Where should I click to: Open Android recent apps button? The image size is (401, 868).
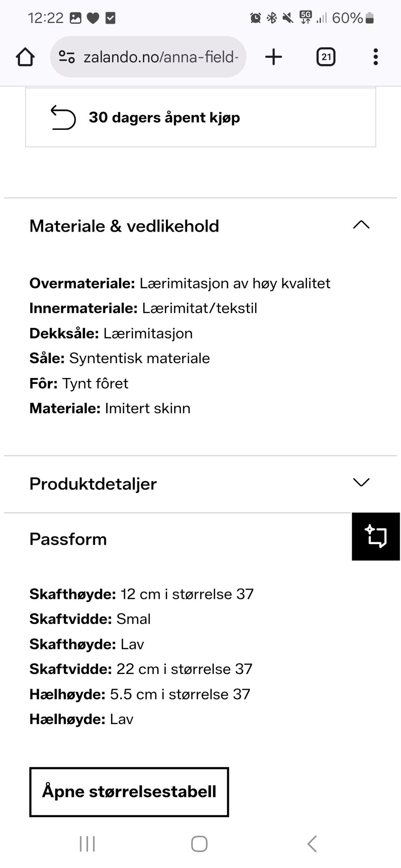tap(87, 843)
